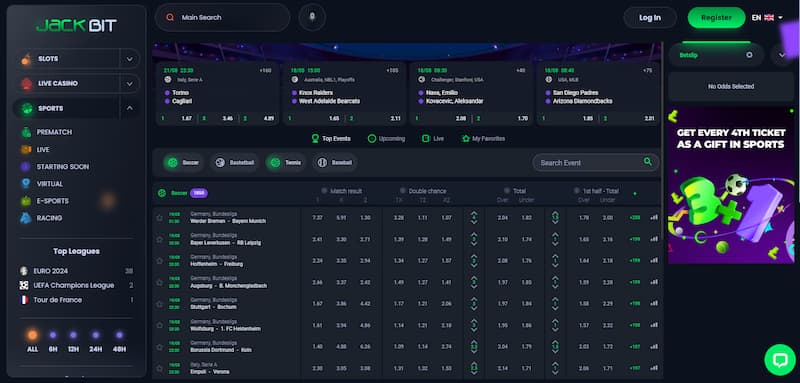Click the Search Event magnifier icon
Image resolution: width=800 pixels, height=383 pixels.
tap(647, 162)
